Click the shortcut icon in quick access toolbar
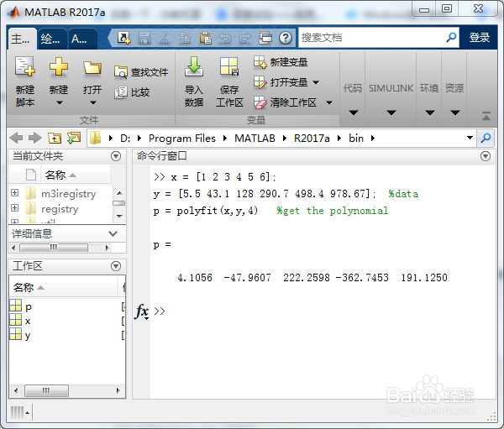This screenshot has width=504, height=429. (123, 38)
